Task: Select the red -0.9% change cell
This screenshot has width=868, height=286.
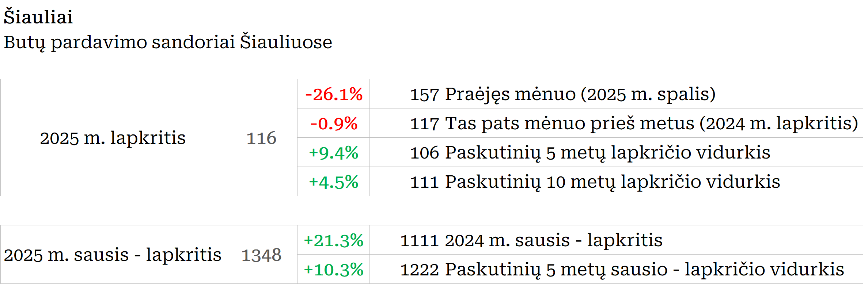Action: (x=334, y=123)
